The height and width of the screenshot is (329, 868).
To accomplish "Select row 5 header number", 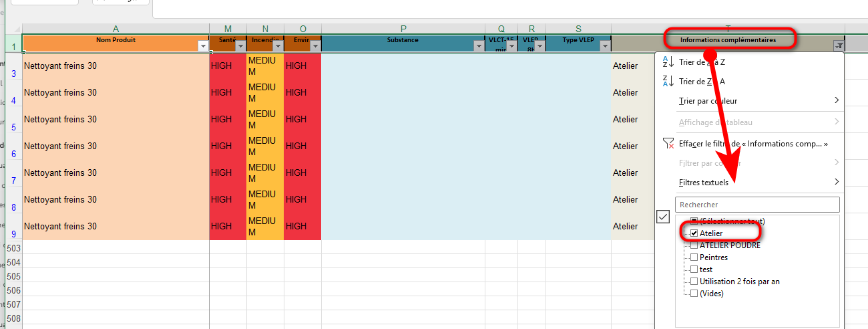I will pyautogui.click(x=13, y=127).
